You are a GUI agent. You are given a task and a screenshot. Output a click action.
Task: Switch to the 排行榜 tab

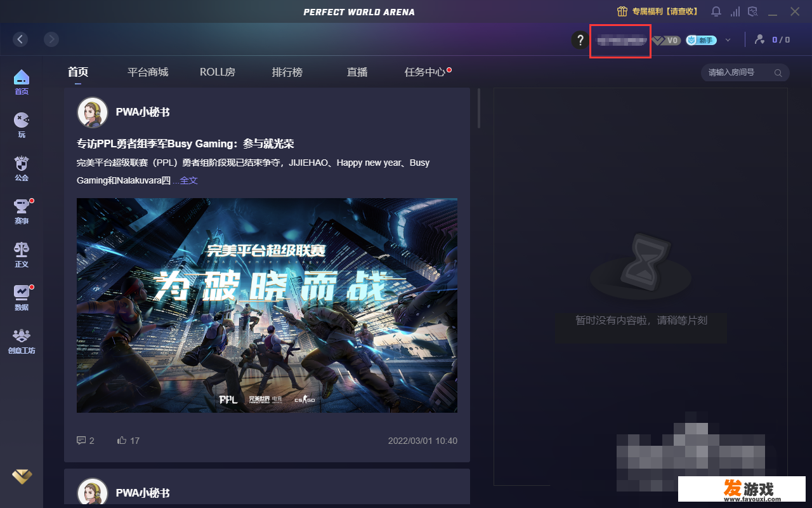pyautogui.click(x=287, y=72)
